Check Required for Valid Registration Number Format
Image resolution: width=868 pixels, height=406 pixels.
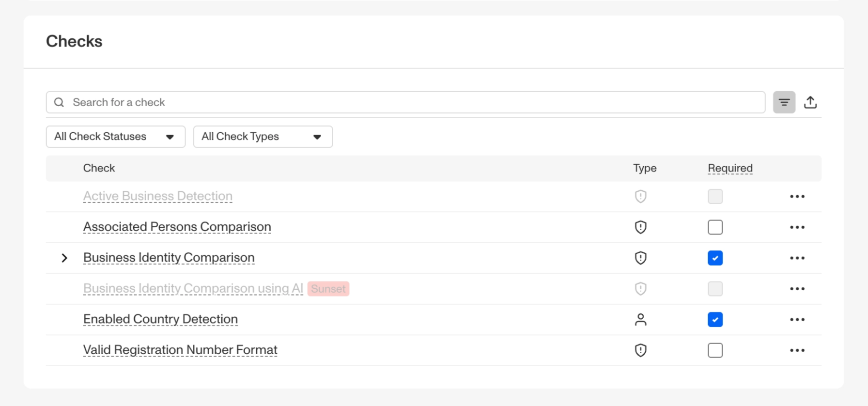pyautogui.click(x=715, y=350)
